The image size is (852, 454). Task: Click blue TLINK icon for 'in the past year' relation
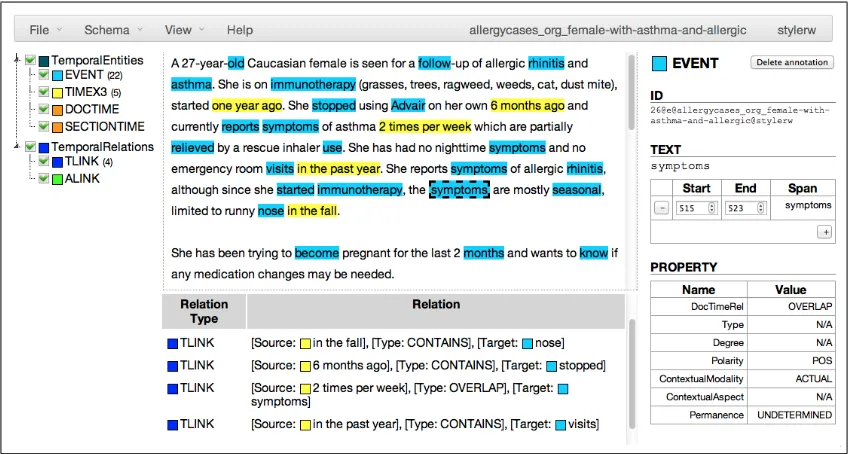coord(173,425)
